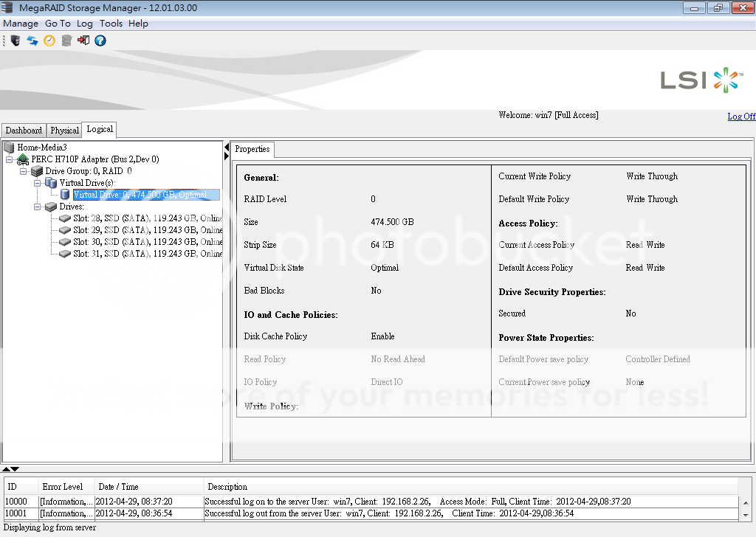Select Home-Media3 in the tree
The height and width of the screenshot is (537, 756).
pos(42,148)
